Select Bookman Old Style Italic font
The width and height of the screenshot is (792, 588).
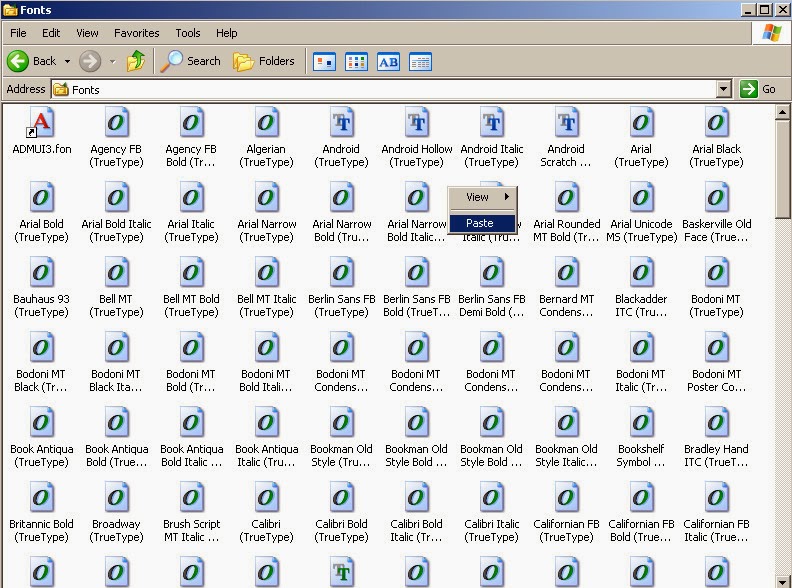(x=566, y=437)
